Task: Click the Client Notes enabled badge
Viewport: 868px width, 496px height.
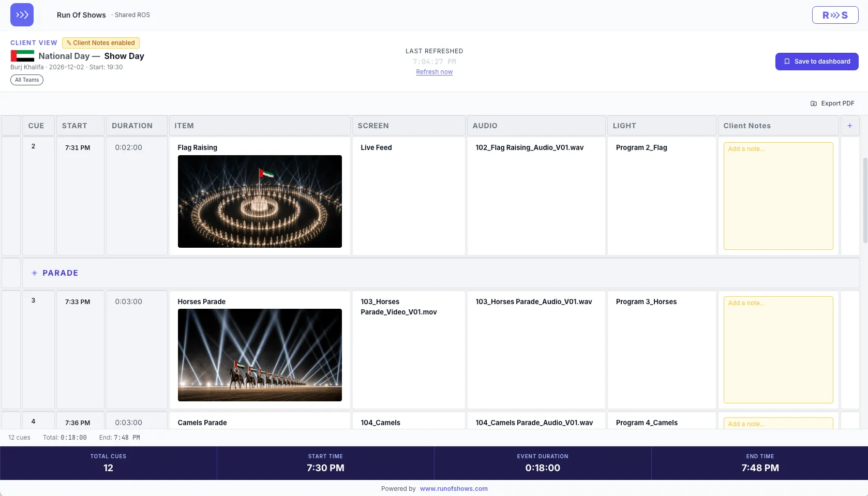Action: click(101, 43)
